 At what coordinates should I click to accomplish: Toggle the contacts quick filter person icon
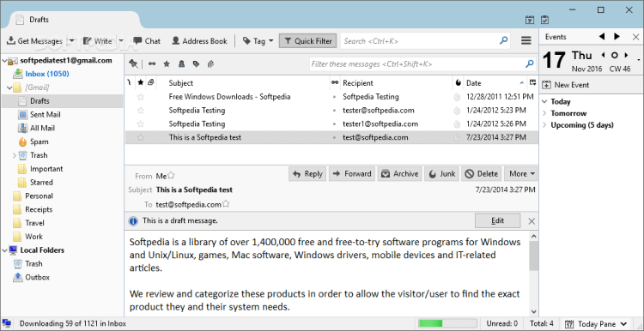point(181,64)
